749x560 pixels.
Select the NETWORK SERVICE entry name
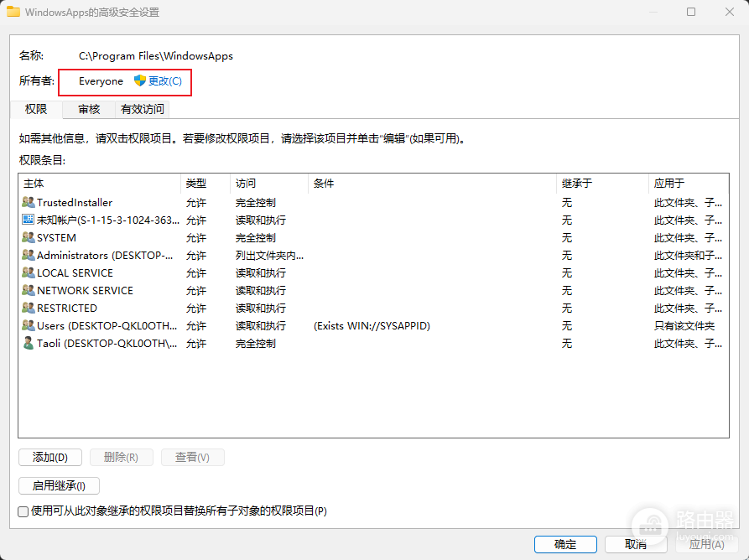tap(85, 291)
